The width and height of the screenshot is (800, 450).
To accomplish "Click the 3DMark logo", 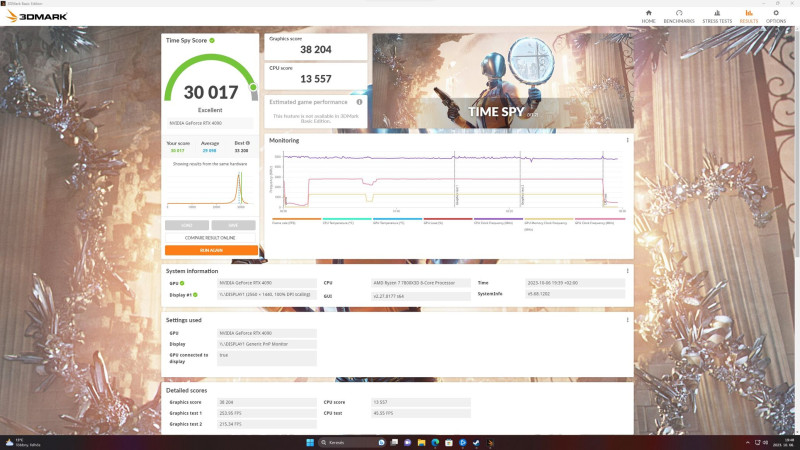I will 37,16.
